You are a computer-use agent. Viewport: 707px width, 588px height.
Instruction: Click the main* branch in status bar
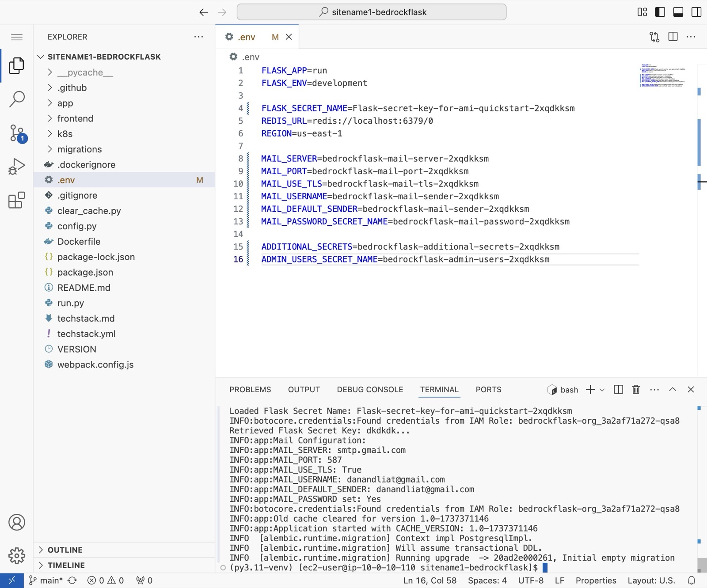(46, 580)
